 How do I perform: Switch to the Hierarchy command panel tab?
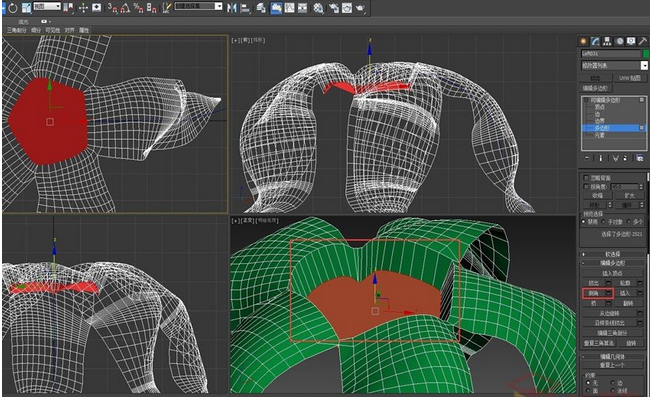pyautogui.click(x=607, y=41)
